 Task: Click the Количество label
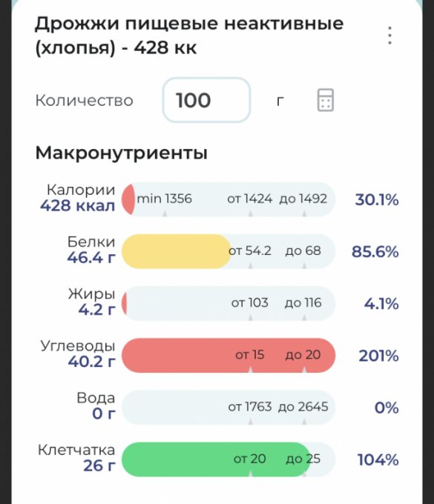pos(85,101)
